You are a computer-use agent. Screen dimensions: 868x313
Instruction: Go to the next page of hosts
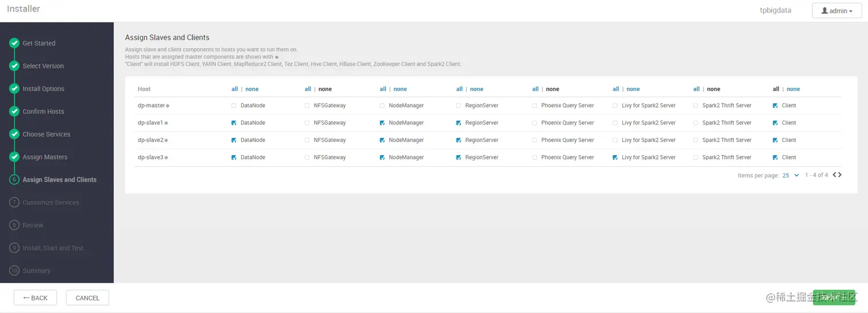click(840, 175)
